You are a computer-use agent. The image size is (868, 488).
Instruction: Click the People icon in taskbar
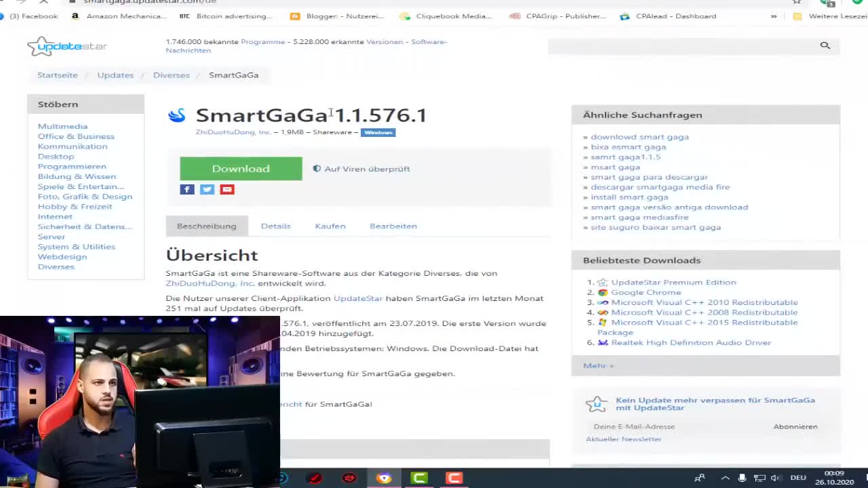pyautogui.click(x=700, y=478)
